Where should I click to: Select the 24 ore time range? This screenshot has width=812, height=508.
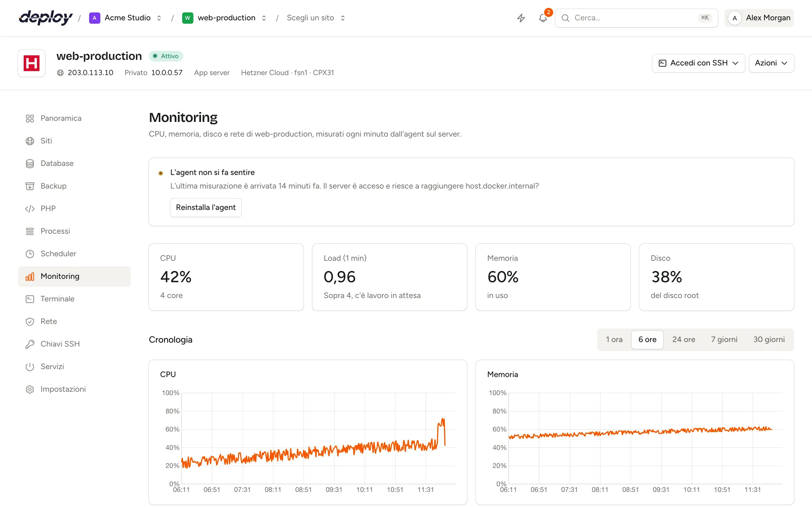(683, 339)
